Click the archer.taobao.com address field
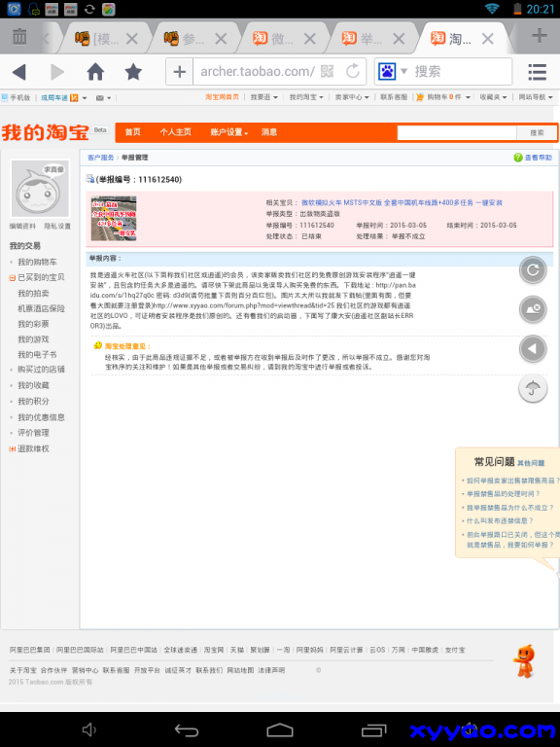Image resolution: width=560 pixels, height=747 pixels. (x=257, y=71)
